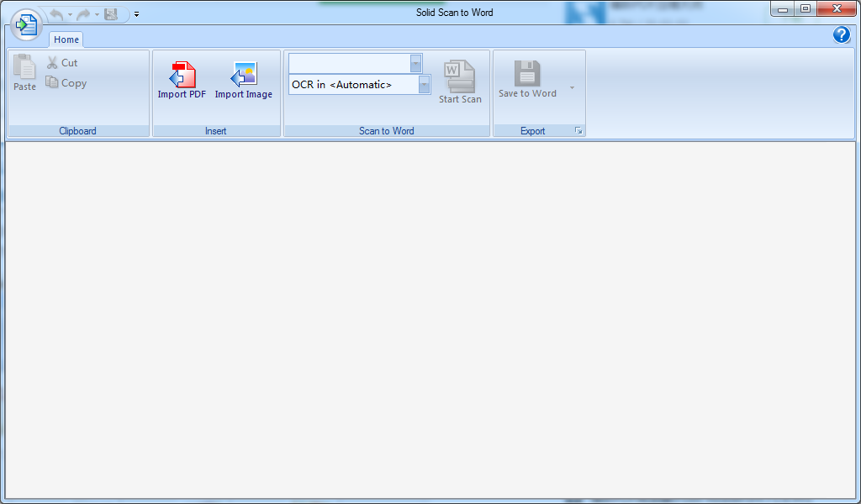Expand the Save to Word options arrow
861x504 pixels.
click(572, 87)
